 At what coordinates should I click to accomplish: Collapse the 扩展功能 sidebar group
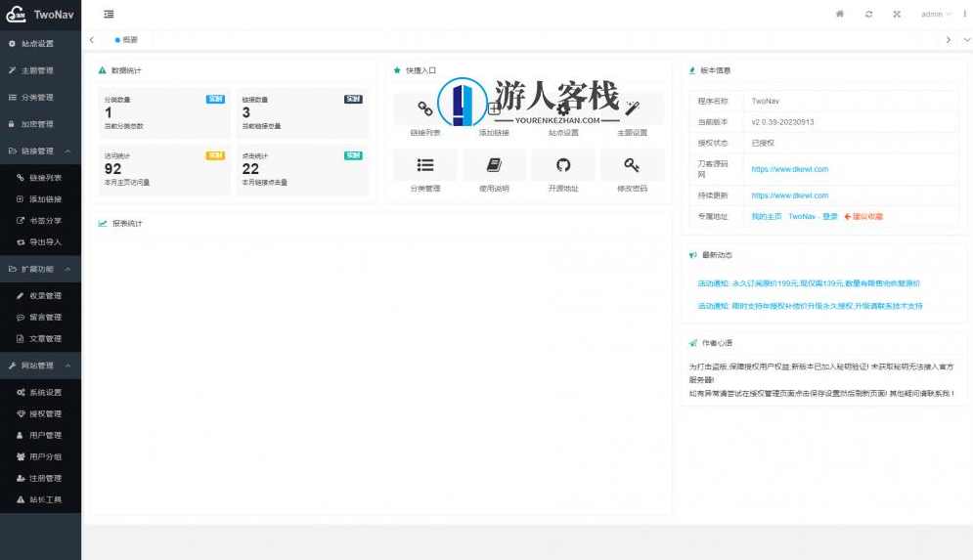click(x=40, y=269)
